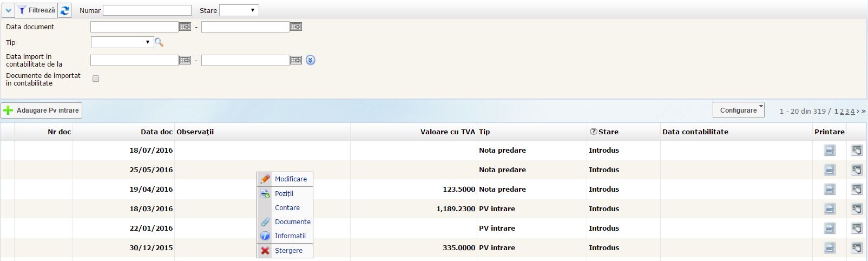Click the Adaugare Pv intrare button
868x261 pixels.
[x=42, y=110]
